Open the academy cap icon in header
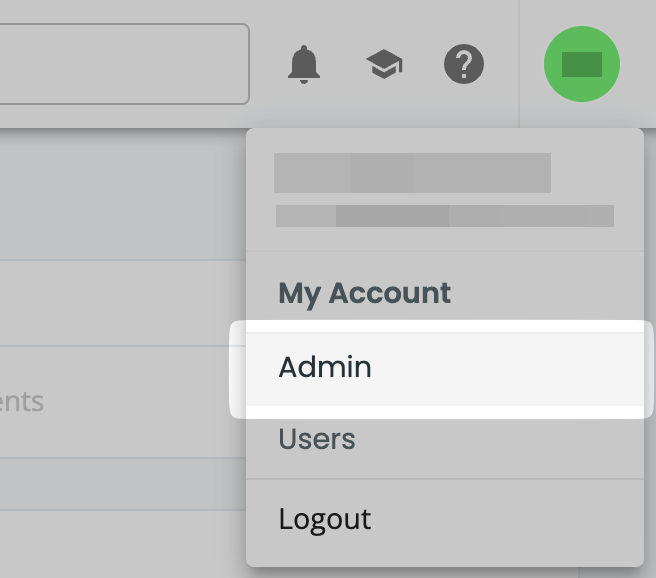 [x=384, y=66]
